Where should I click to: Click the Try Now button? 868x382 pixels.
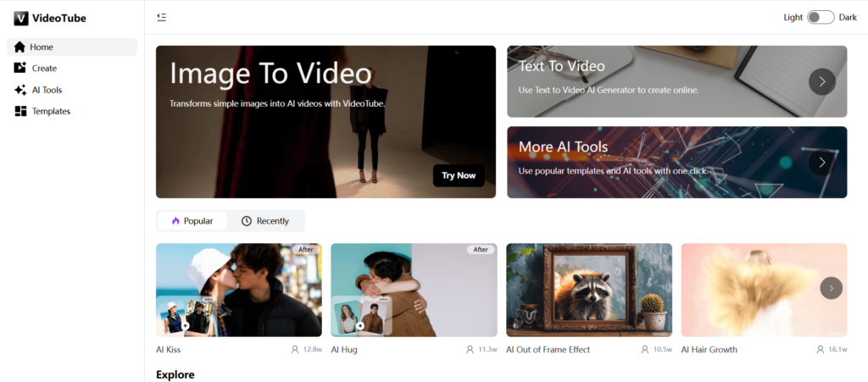pos(459,175)
